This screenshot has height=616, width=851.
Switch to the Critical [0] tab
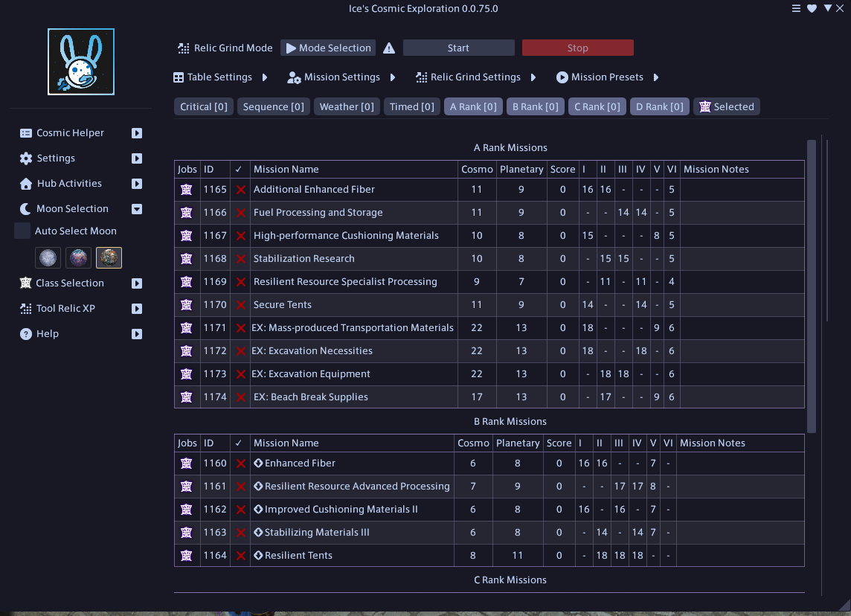click(x=204, y=107)
